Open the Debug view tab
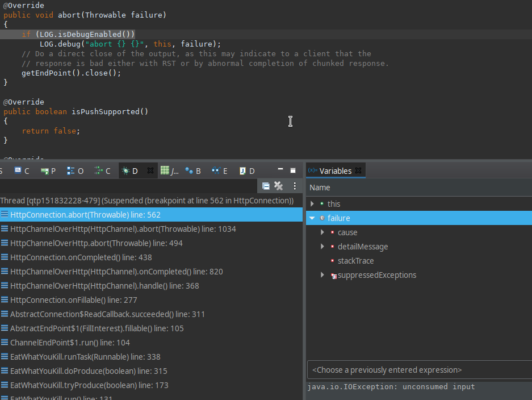The height and width of the screenshot is (400, 532). click(130, 171)
